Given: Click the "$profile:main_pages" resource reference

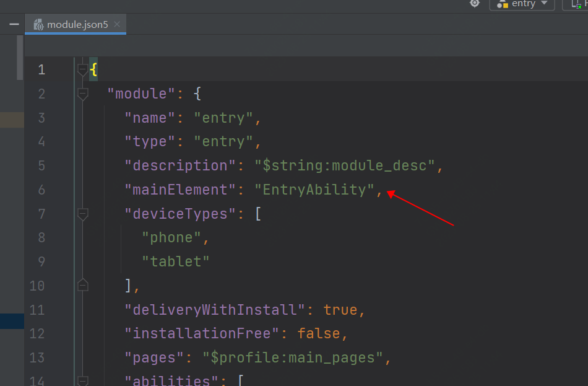Looking at the screenshot, I should click(293, 357).
